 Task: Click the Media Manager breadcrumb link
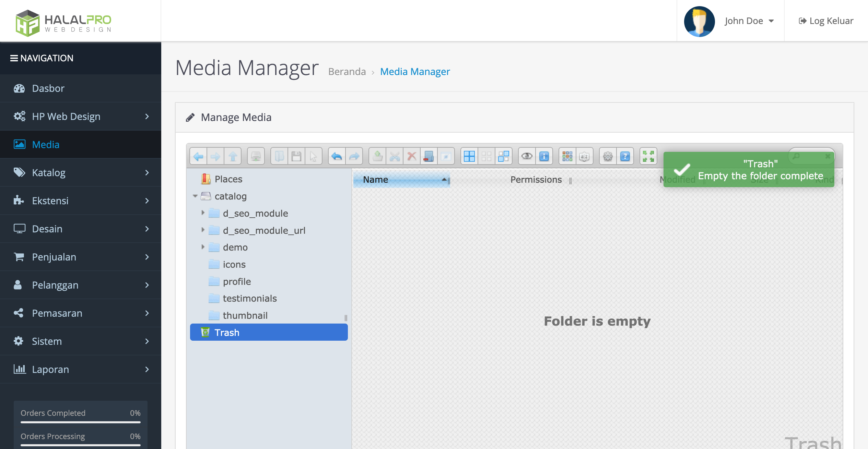[x=415, y=72]
